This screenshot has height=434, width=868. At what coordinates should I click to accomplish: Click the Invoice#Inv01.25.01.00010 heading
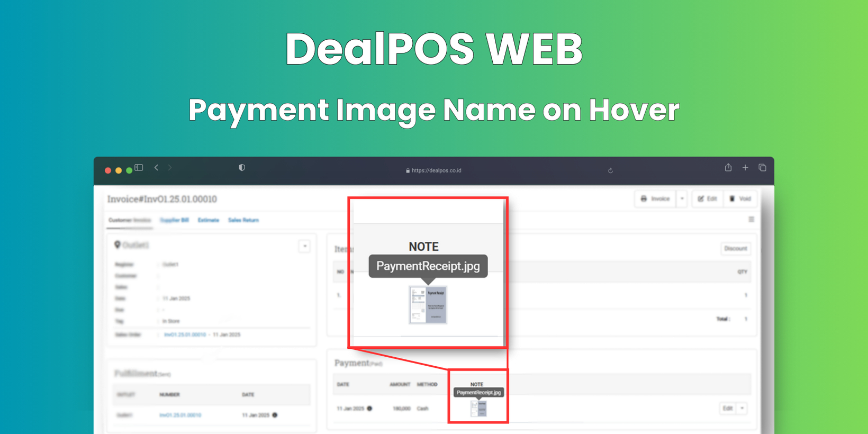point(162,199)
